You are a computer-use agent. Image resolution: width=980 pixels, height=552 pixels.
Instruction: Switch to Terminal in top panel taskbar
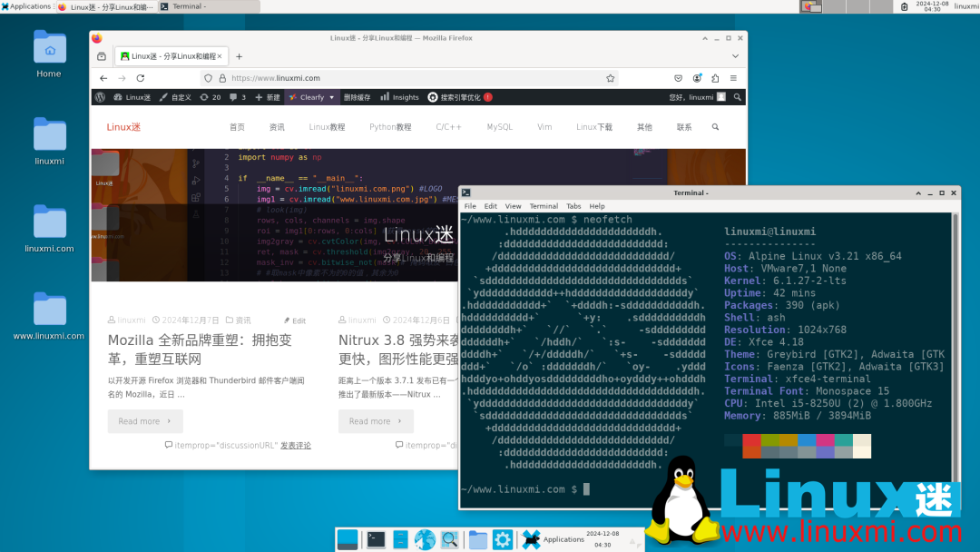208,6
